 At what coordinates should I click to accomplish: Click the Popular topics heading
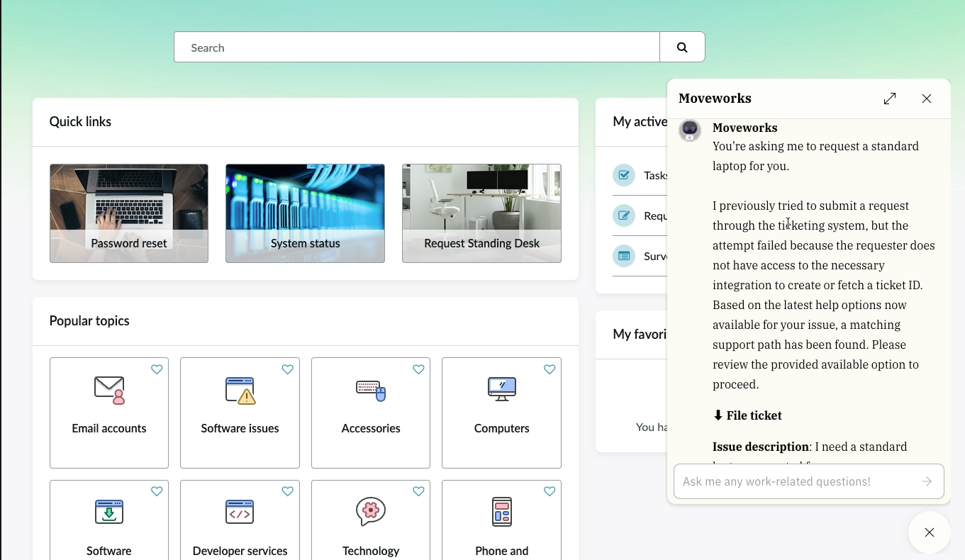pos(89,320)
